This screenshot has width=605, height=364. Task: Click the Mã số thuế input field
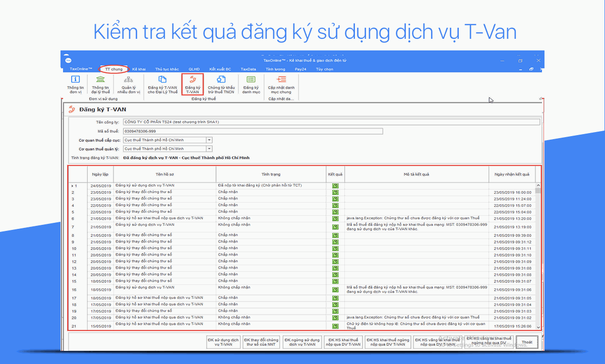(252, 132)
